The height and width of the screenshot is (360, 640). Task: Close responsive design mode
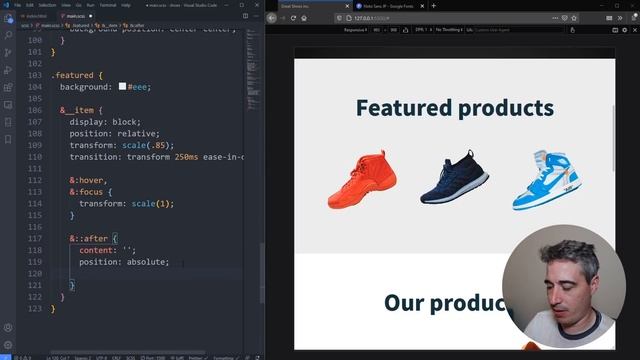point(635,30)
